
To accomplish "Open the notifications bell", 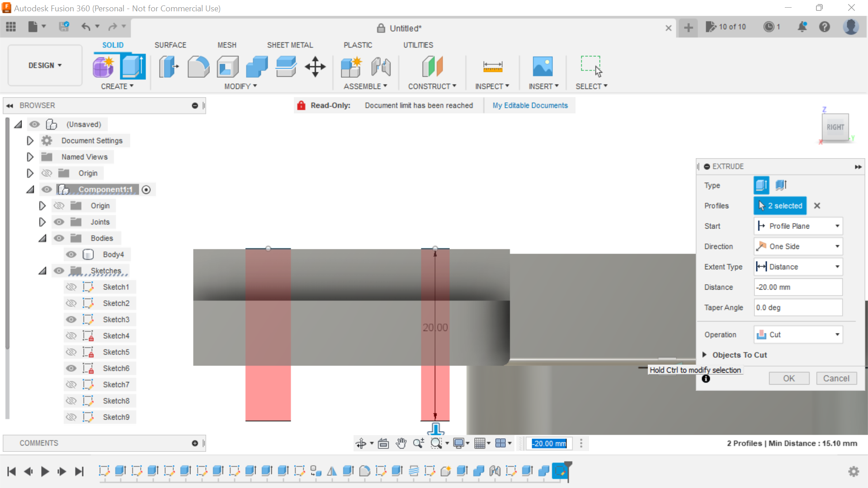I will coord(802,27).
